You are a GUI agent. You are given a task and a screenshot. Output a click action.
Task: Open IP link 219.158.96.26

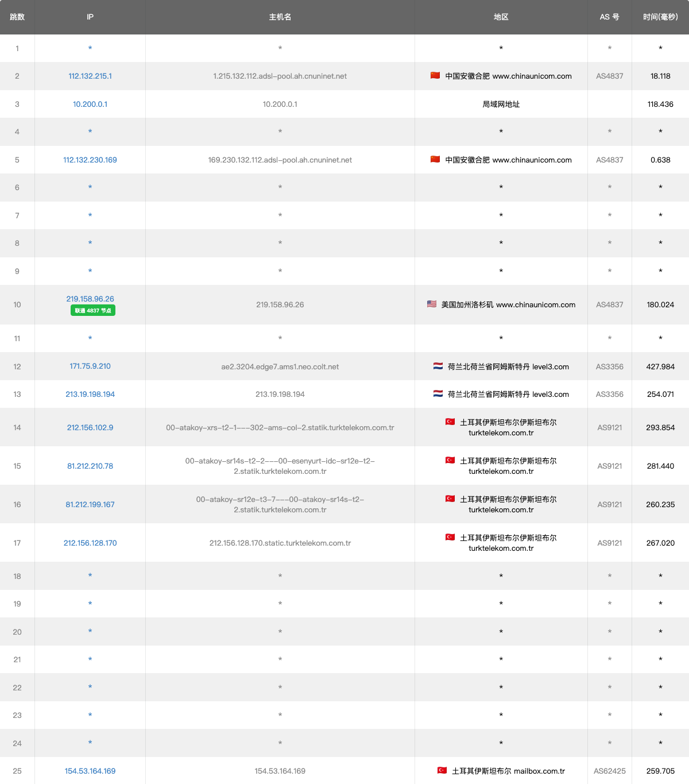tap(90, 299)
